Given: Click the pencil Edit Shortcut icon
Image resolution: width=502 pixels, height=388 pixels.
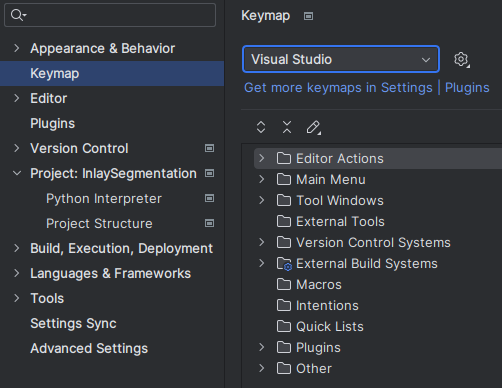Looking at the screenshot, I should pyautogui.click(x=313, y=127).
